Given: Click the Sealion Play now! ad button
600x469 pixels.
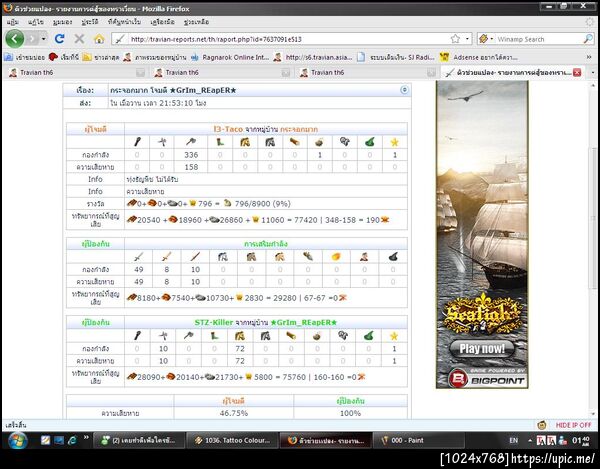Looking at the screenshot, I should (482, 348).
